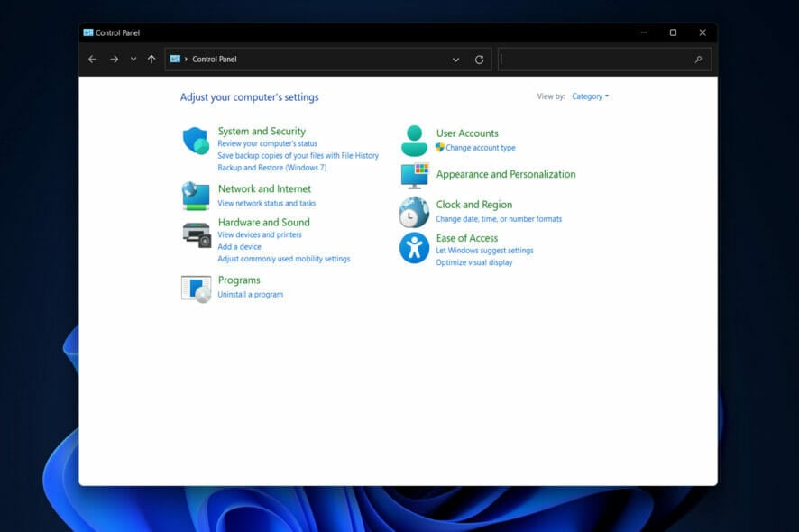Click the User Accounts person icon
Screen dimensions: 799x532
[414, 141]
